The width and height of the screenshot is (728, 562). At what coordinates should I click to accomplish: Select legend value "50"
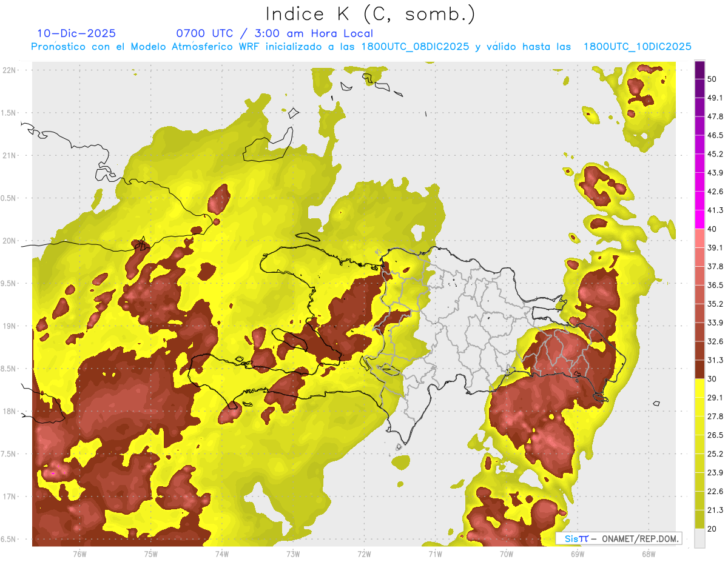(712, 79)
